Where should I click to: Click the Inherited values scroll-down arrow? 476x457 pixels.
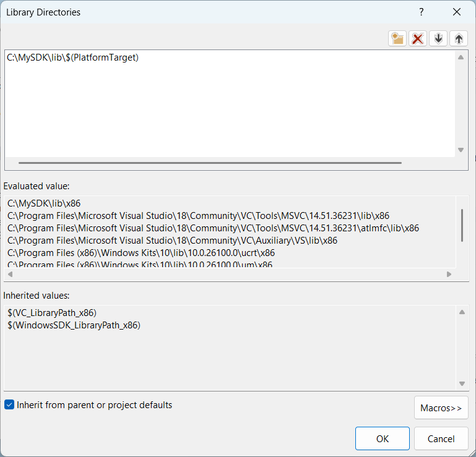(x=462, y=383)
